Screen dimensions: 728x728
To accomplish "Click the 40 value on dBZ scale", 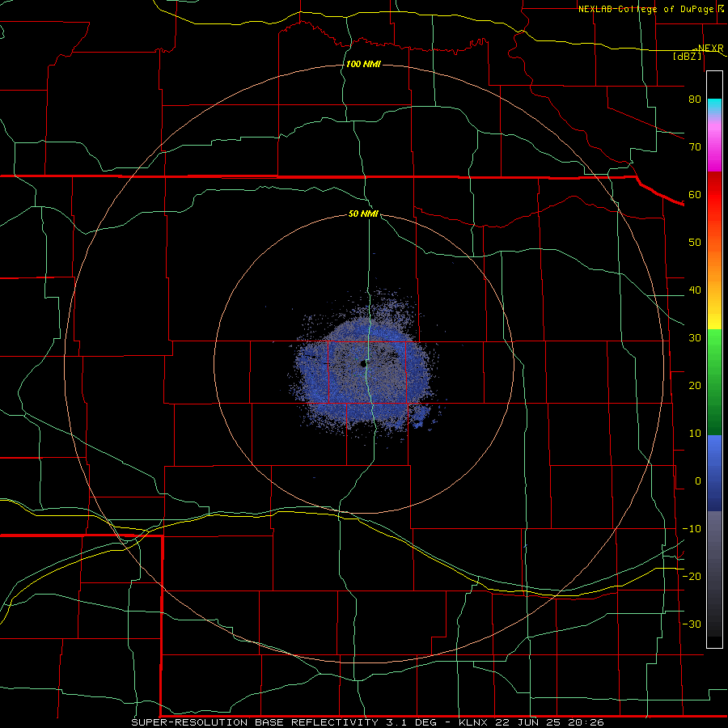I will [695, 290].
